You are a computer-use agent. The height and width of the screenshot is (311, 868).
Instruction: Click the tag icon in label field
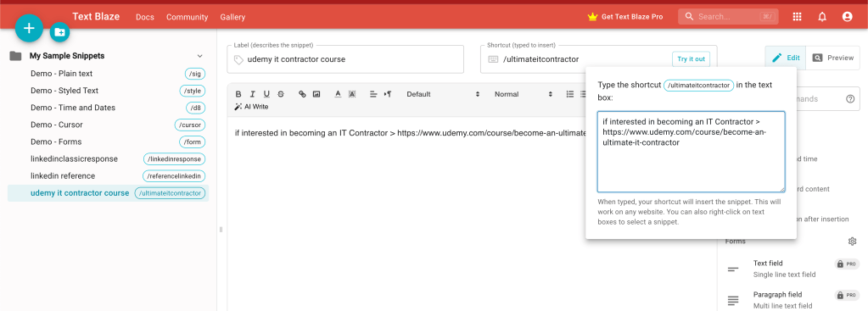[238, 59]
